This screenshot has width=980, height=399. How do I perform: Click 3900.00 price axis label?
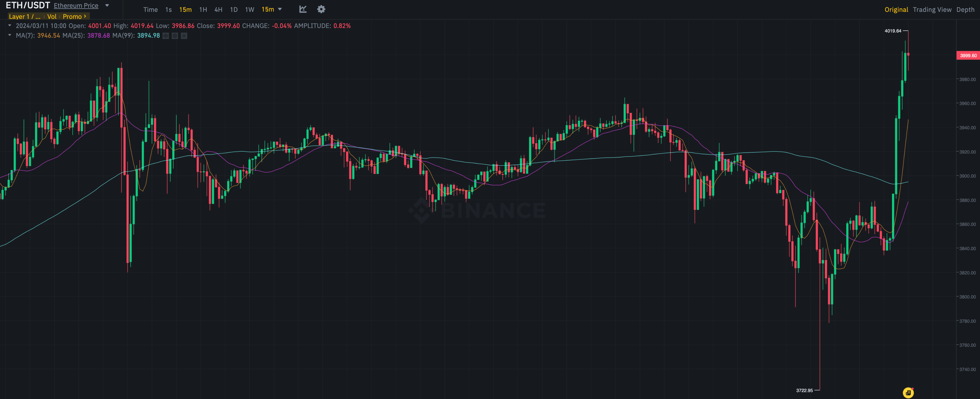coord(967,176)
